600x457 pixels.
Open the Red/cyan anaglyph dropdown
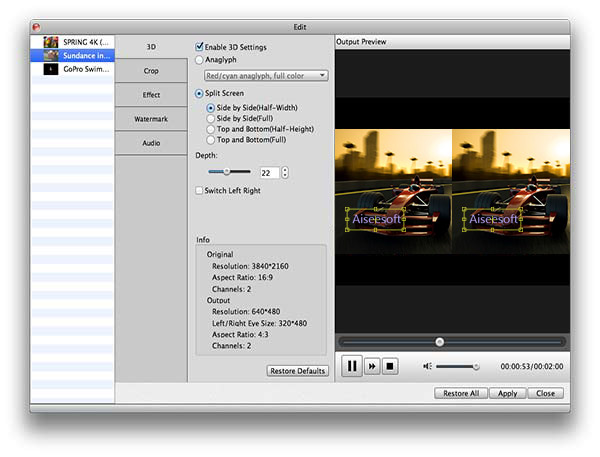[266, 75]
